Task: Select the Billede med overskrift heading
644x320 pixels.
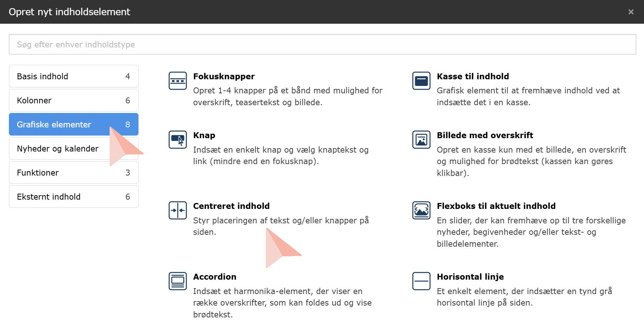Action: [x=485, y=135]
